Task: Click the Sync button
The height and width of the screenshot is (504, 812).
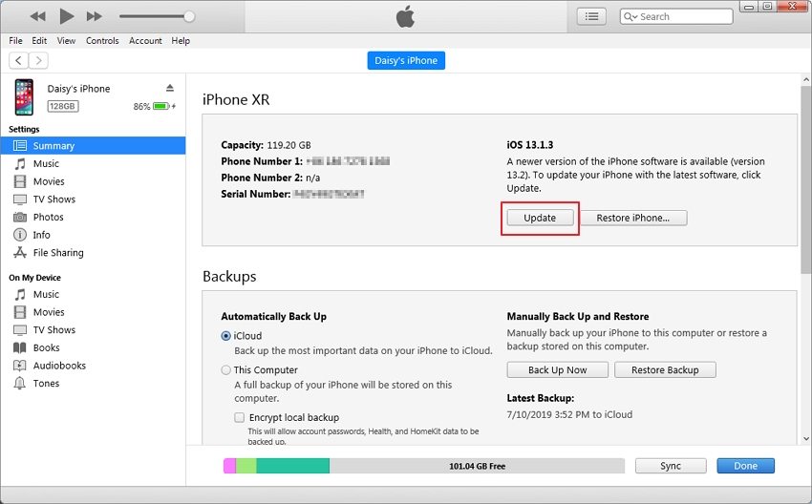Action: [x=671, y=466]
